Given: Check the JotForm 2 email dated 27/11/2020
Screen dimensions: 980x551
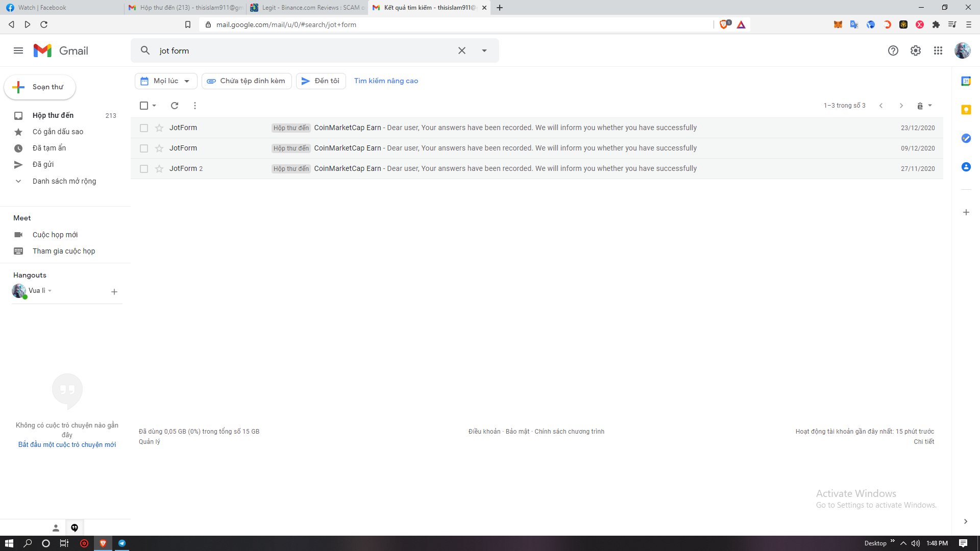Looking at the screenshot, I should pos(144,169).
